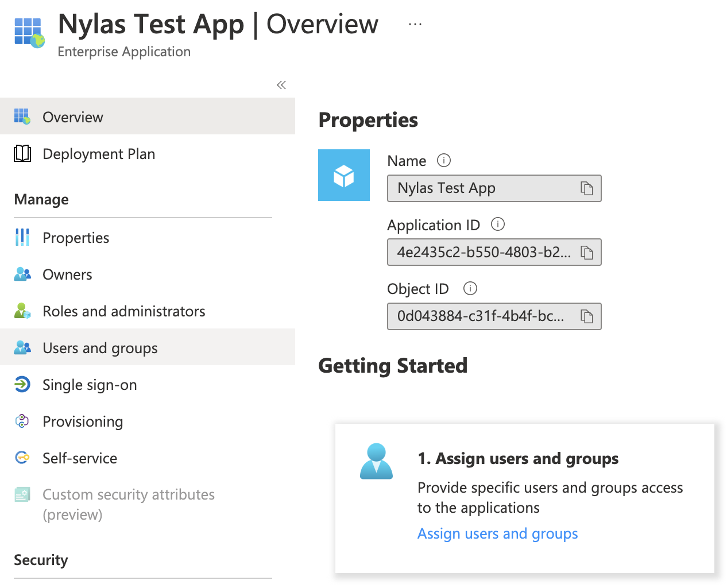Click the Custom security attributes icon
The height and width of the screenshot is (588, 727).
(x=22, y=494)
